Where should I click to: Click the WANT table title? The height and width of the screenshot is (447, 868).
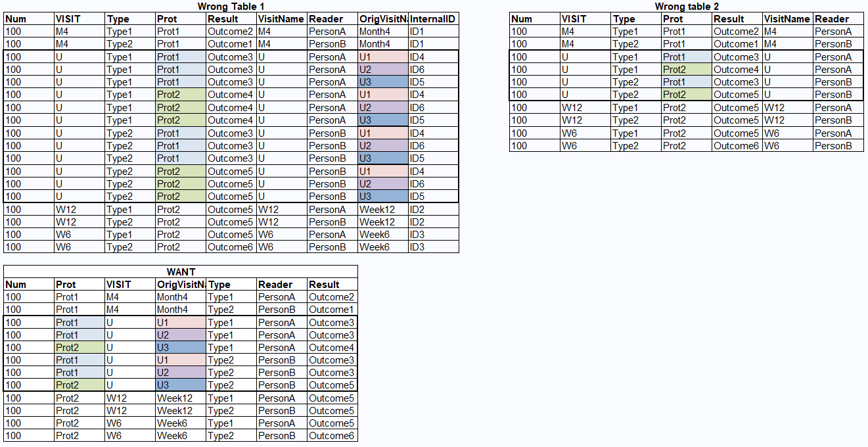pyautogui.click(x=180, y=271)
